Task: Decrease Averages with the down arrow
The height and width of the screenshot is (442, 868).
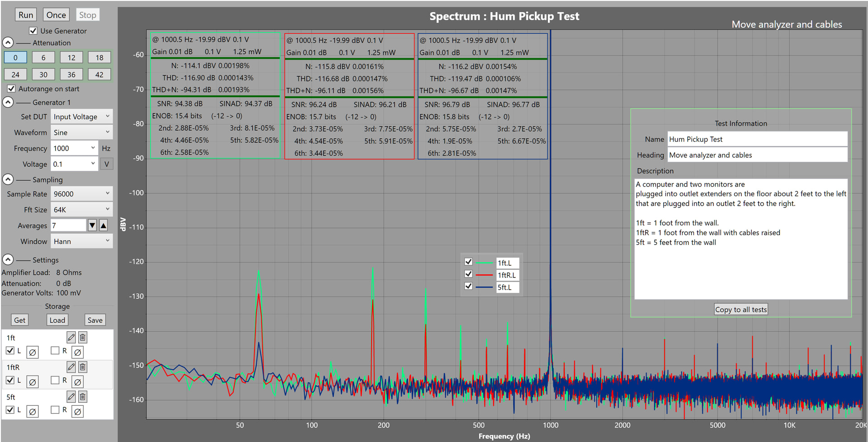Action: click(92, 225)
